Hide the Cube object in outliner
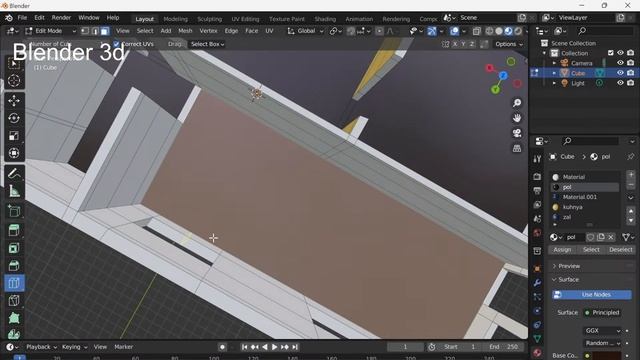 click(620, 73)
